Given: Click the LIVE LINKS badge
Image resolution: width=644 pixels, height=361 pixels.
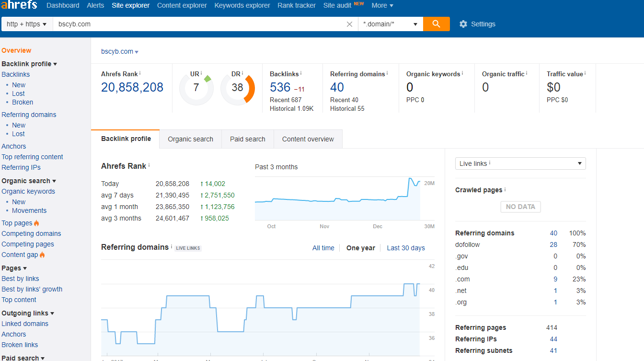Looking at the screenshot, I should coord(188,248).
